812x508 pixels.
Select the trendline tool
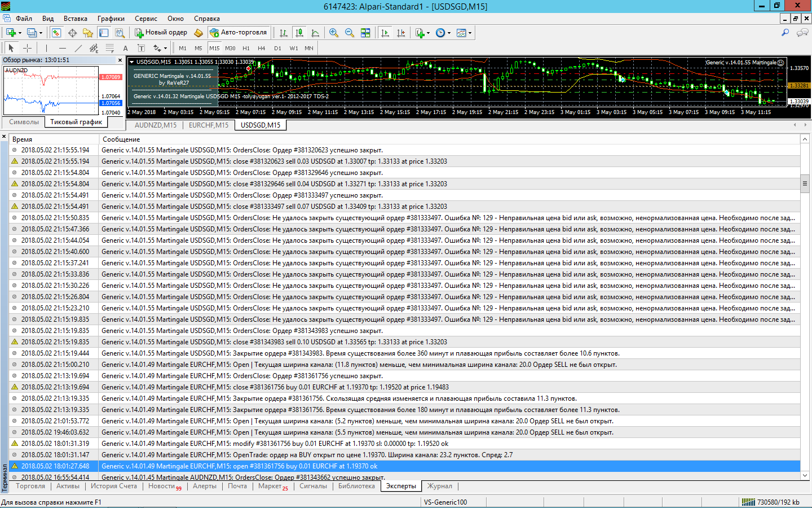78,48
